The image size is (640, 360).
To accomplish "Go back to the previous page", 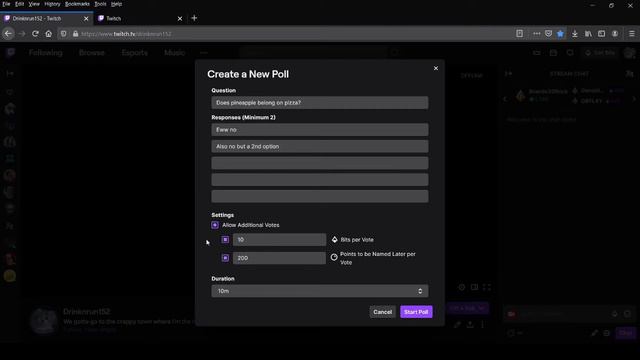I will 8,34.
